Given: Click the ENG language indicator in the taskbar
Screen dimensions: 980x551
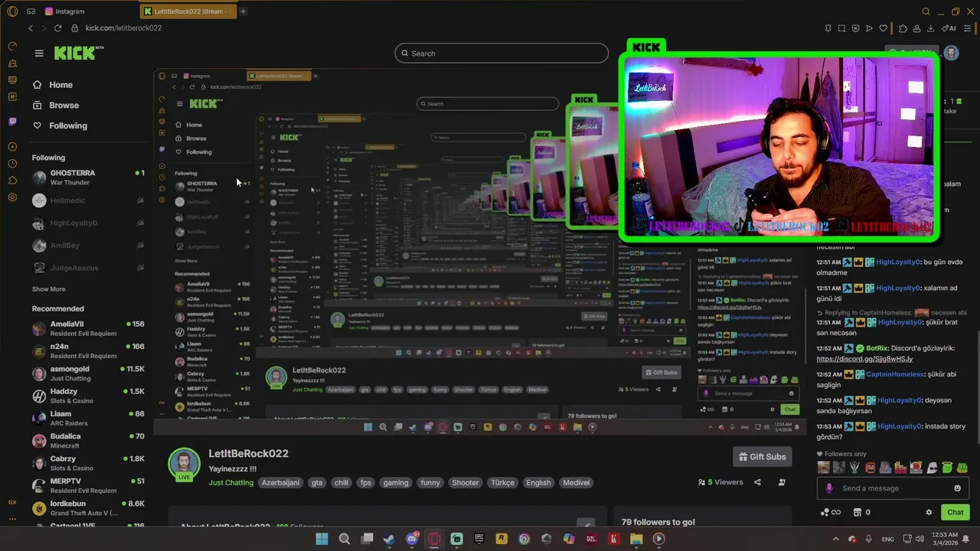Looking at the screenshot, I should point(888,539).
